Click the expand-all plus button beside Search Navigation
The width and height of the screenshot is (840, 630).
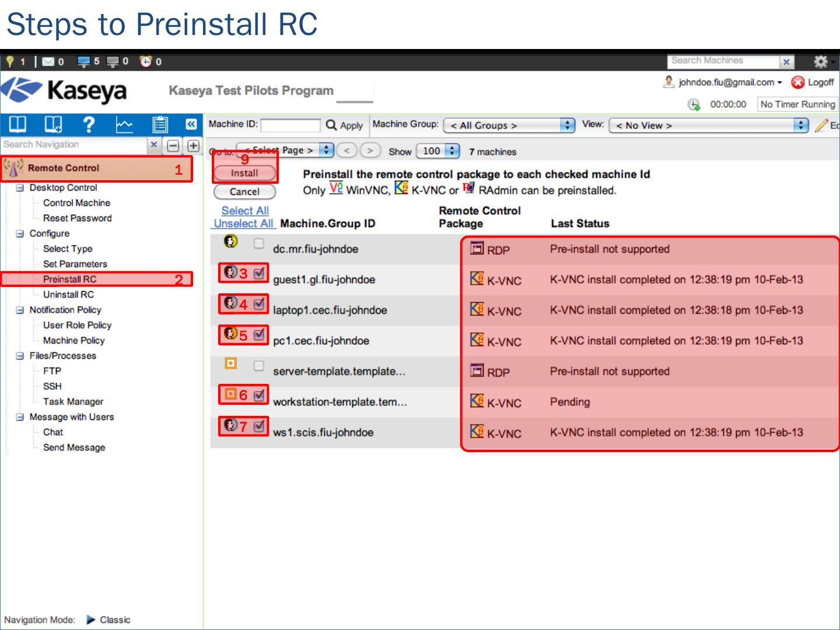(193, 145)
